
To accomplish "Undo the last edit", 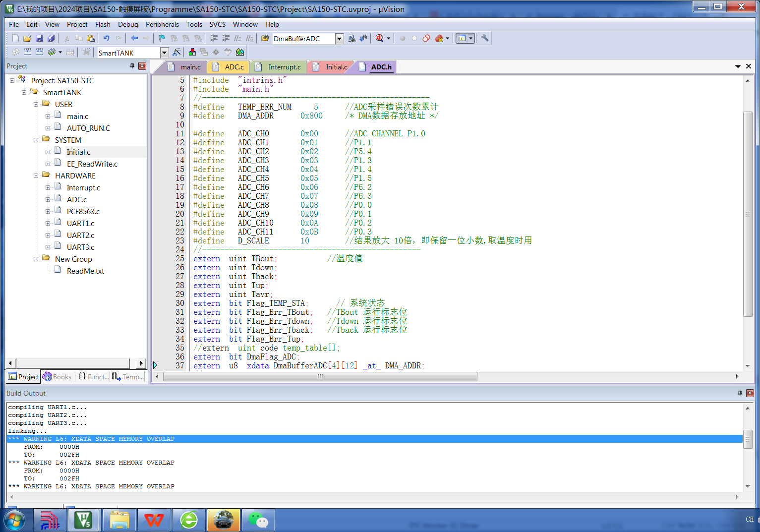I will coord(106,38).
